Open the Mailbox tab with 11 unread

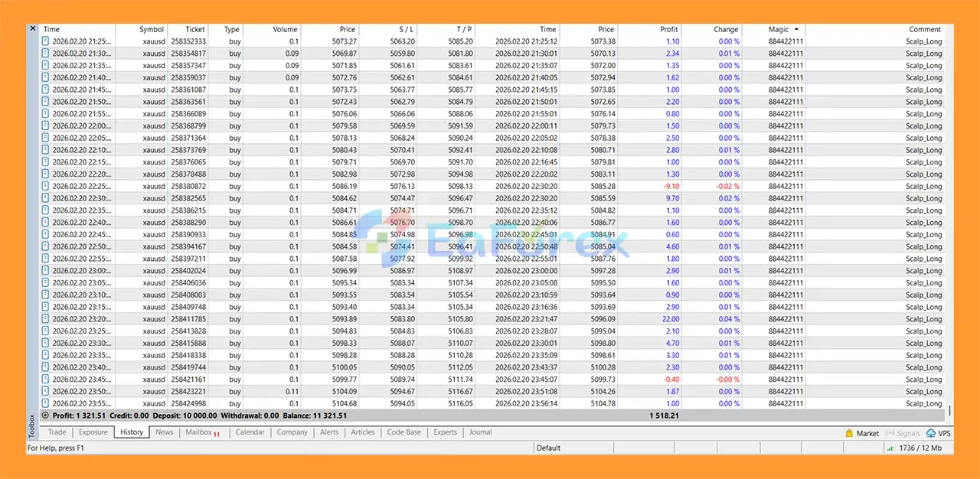[x=202, y=432]
